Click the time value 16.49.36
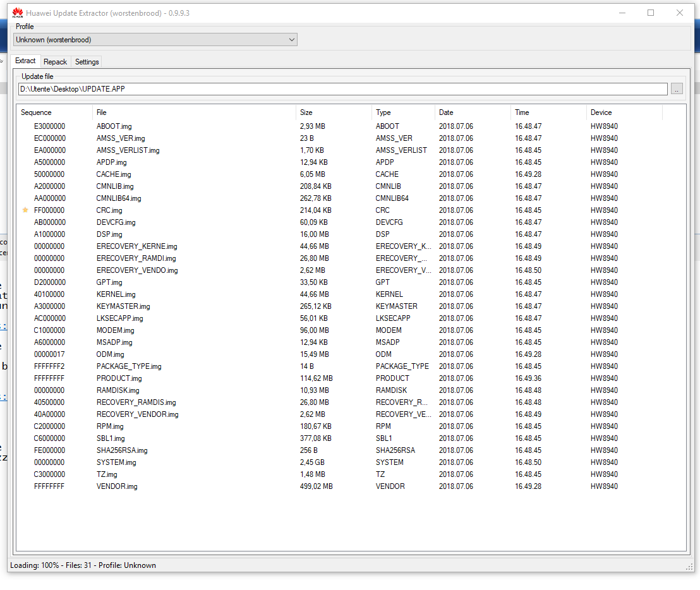Viewport: 700px width, 590px height. point(528,379)
